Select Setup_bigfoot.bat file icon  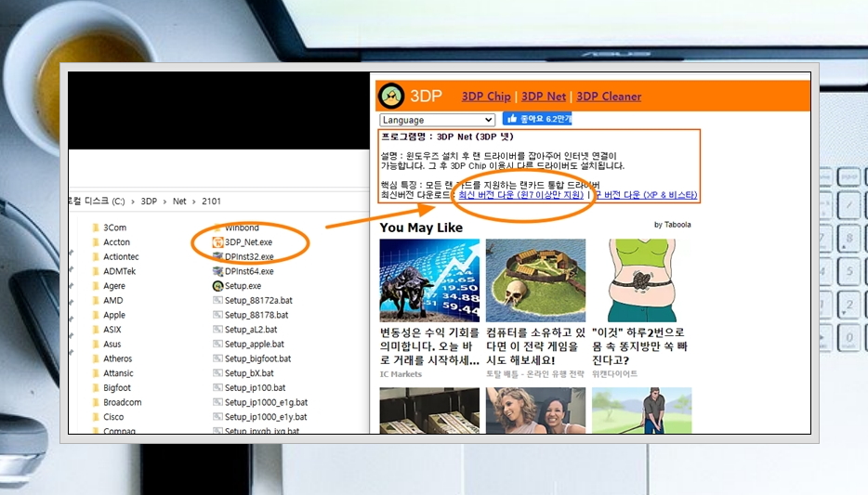(217, 358)
